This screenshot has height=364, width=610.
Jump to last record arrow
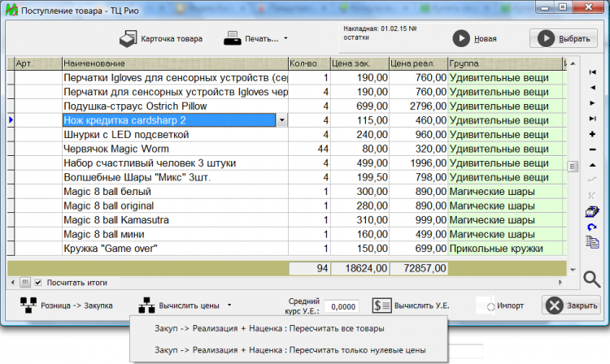pos(592,119)
